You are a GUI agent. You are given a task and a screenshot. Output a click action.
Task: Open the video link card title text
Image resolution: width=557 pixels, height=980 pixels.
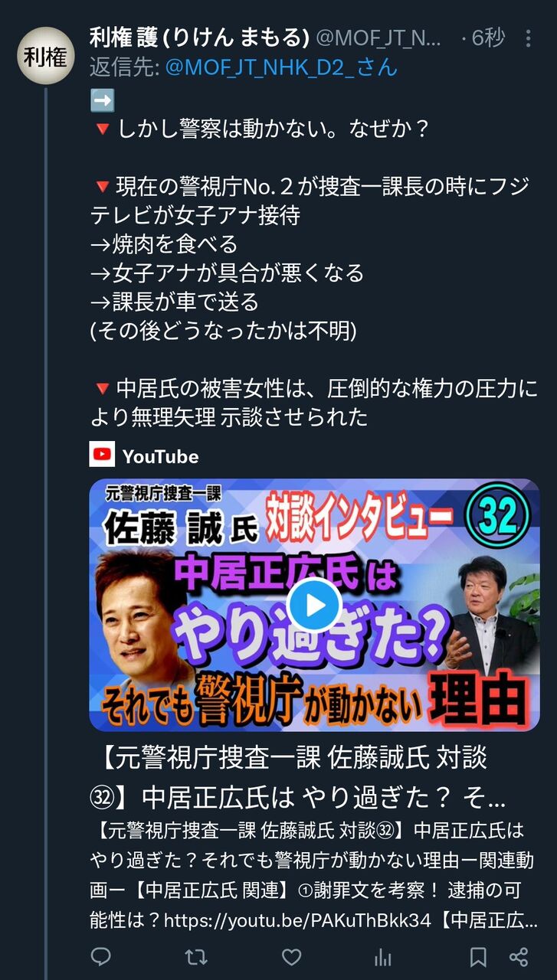click(299, 779)
